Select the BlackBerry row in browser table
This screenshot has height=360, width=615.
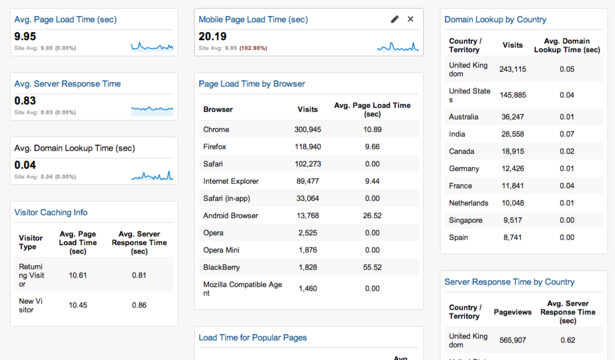tap(309, 267)
